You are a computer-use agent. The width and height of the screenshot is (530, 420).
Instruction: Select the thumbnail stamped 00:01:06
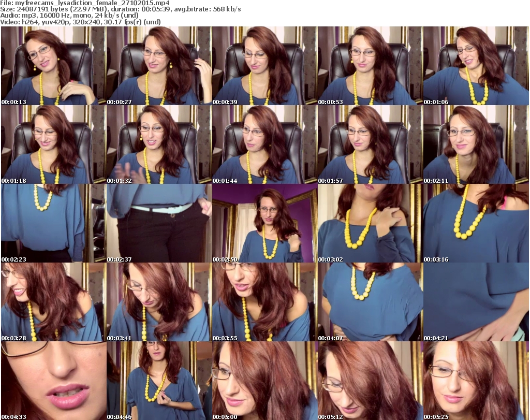476,66
